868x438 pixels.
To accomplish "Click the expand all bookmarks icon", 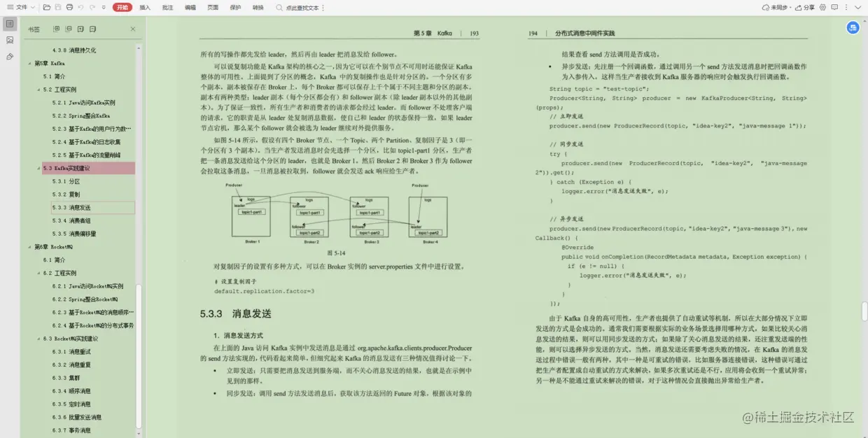I will [57, 29].
